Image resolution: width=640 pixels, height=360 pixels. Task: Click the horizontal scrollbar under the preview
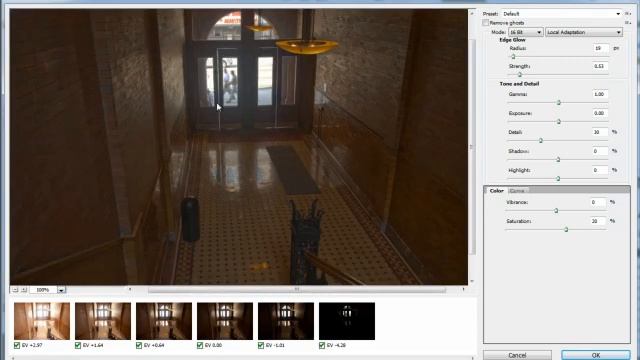pos(297,289)
